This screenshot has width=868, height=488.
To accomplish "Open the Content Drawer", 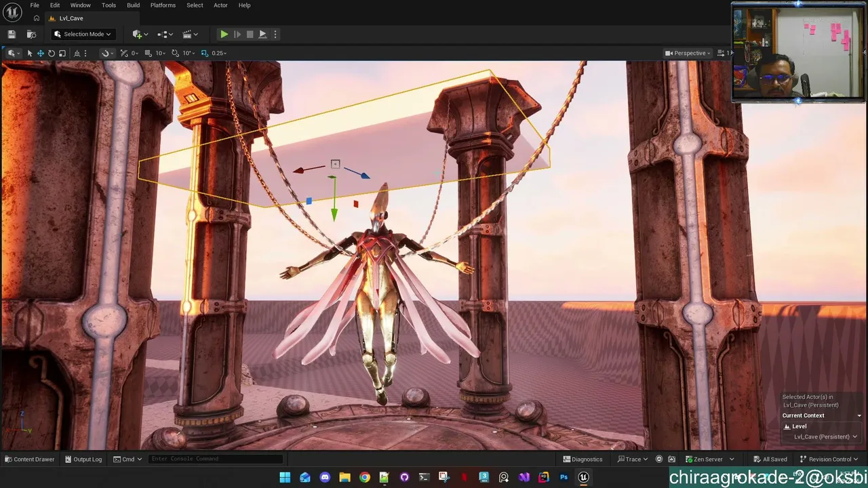I will pos(29,459).
